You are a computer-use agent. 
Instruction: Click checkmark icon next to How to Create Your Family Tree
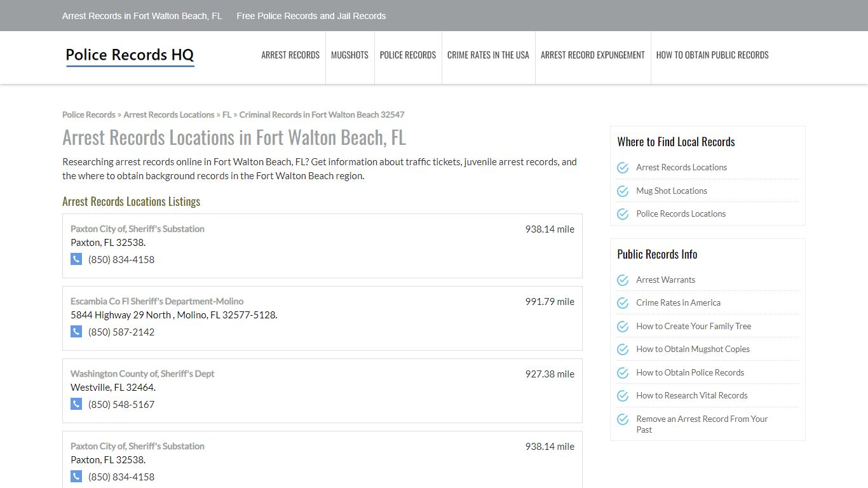click(623, 327)
